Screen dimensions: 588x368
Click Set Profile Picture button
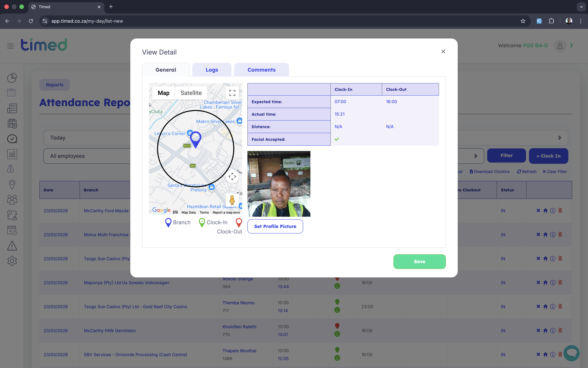coord(275,226)
